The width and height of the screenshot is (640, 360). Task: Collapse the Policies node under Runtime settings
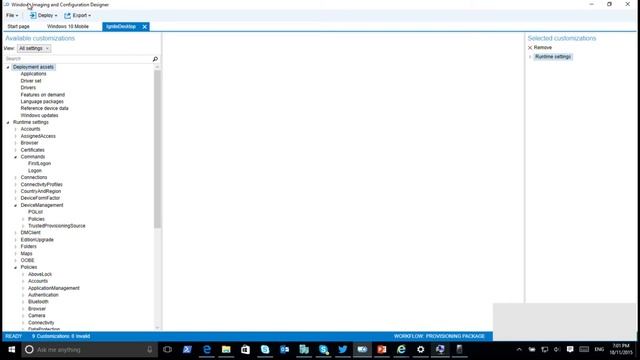(16, 268)
